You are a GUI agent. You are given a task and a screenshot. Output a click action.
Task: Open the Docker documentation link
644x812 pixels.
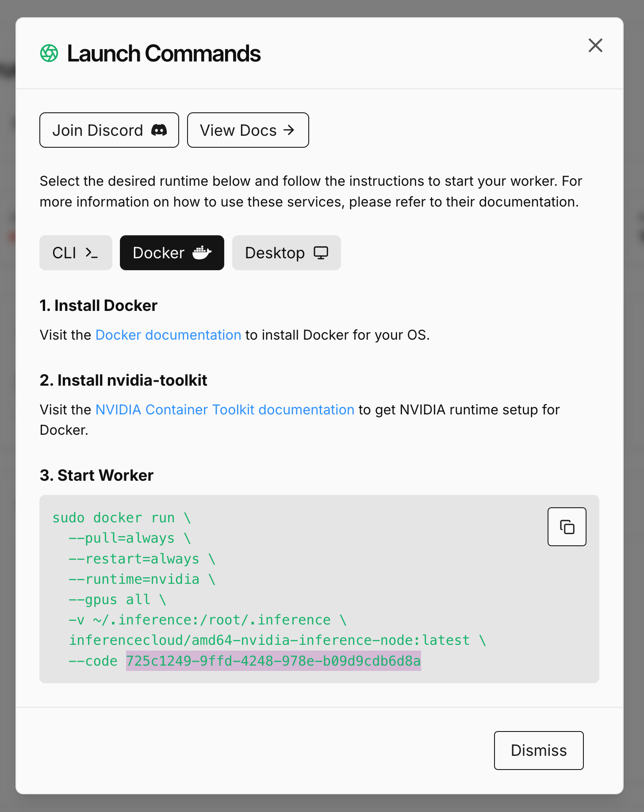pyautogui.click(x=168, y=335)
